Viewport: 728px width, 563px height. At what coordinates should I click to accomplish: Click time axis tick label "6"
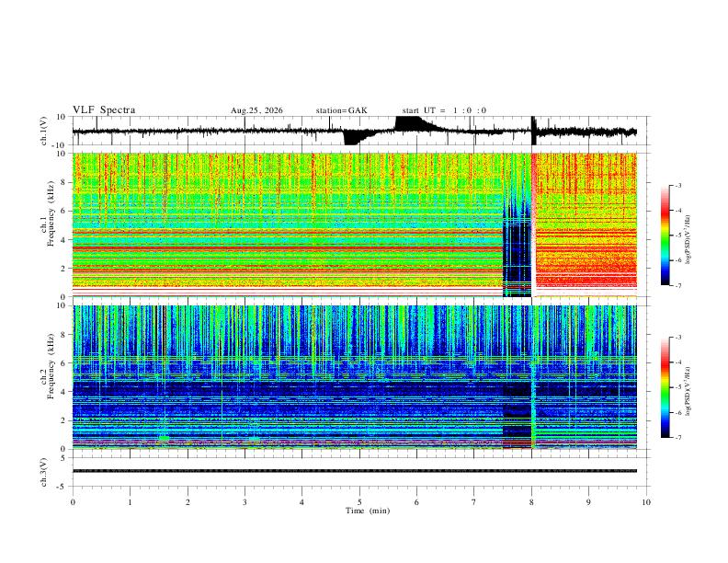(x=417, y=502)
